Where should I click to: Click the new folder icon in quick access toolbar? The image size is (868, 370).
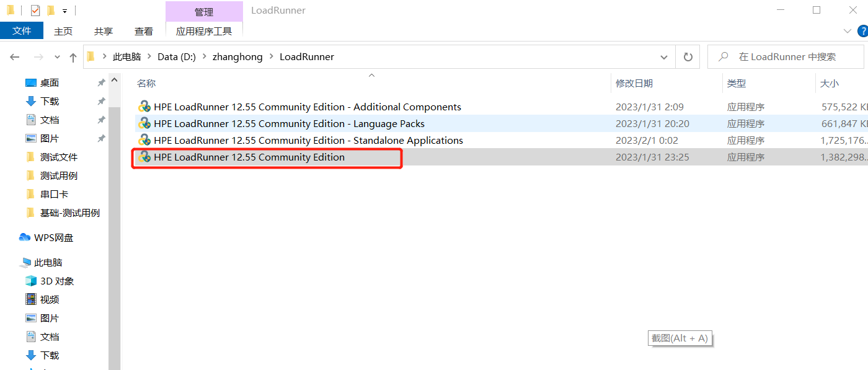[x=51, y=11]
